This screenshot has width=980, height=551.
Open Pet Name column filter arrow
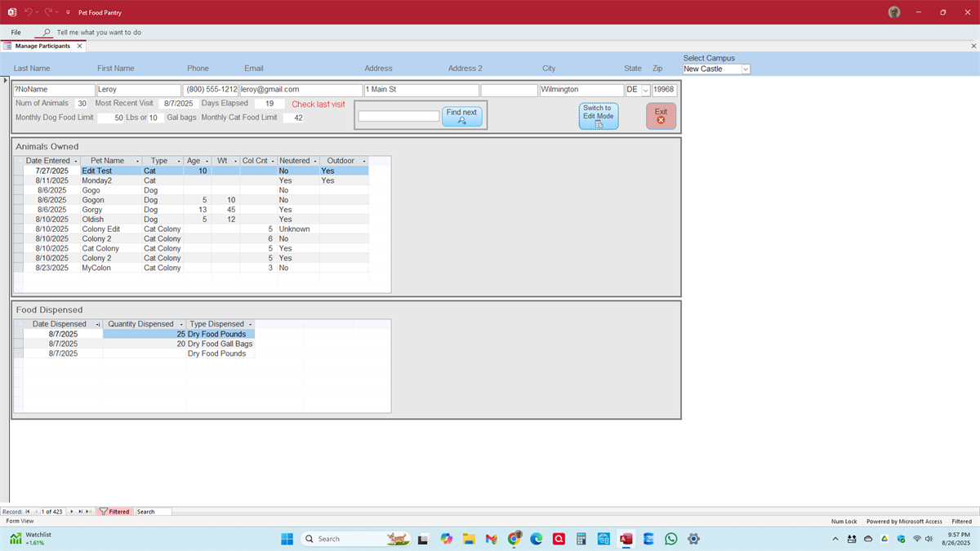point(136,161)
